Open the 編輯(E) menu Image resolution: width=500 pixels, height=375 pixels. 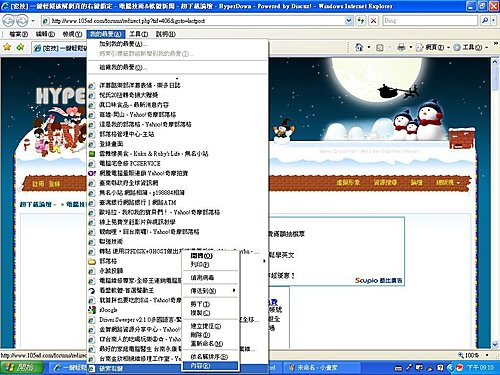click(45, 34)
